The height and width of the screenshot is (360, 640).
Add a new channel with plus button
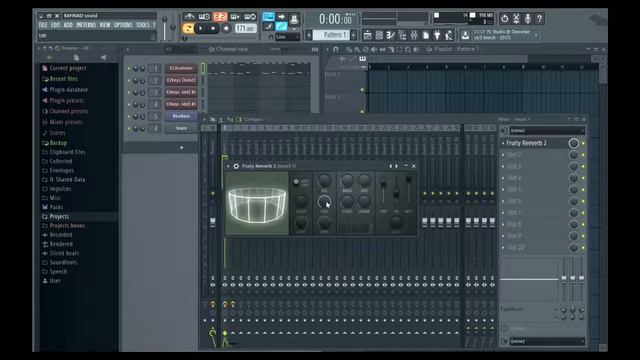point(182,148)
